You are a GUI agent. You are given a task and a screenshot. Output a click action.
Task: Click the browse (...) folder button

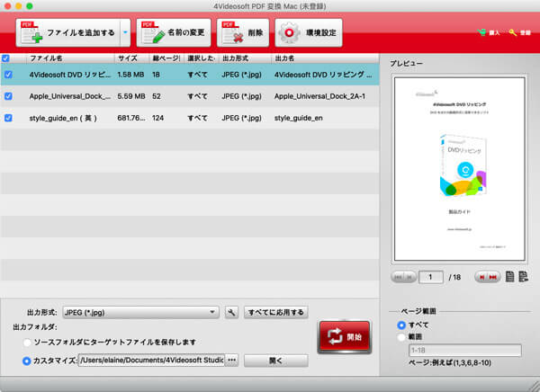point(232,360)
